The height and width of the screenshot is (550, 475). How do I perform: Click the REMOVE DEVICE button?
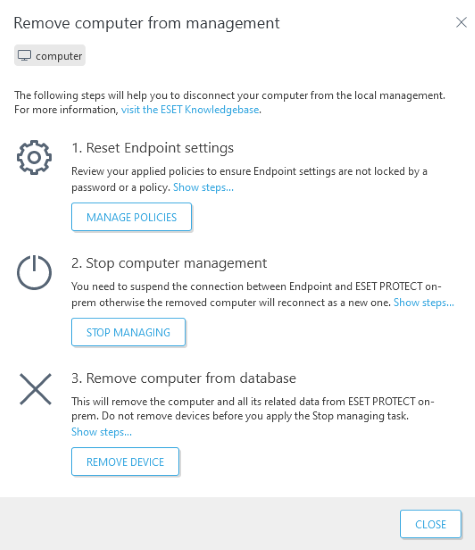point(125,462)
